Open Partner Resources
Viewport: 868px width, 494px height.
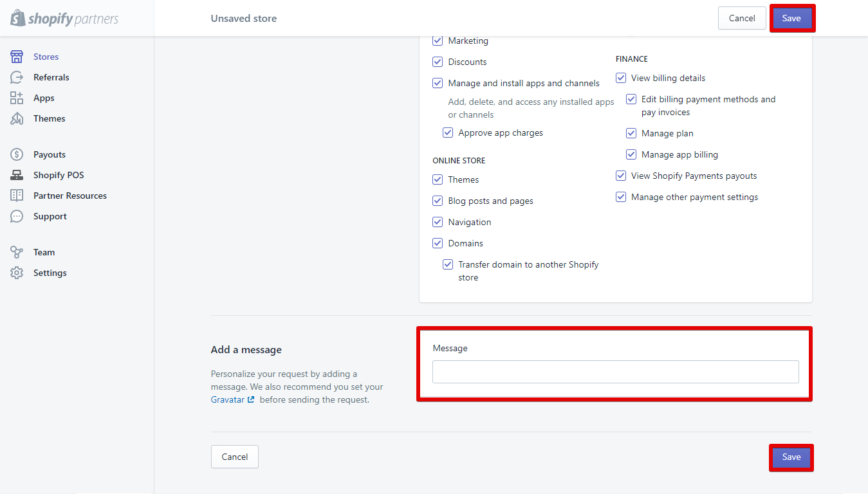pyautogui.click(x=69, y=196)
